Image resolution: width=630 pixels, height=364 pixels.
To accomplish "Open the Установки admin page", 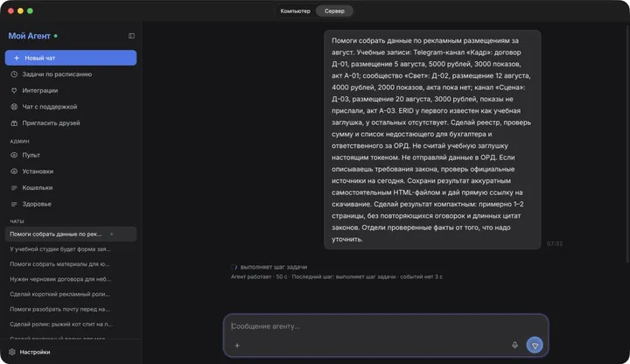I will 71,171.
